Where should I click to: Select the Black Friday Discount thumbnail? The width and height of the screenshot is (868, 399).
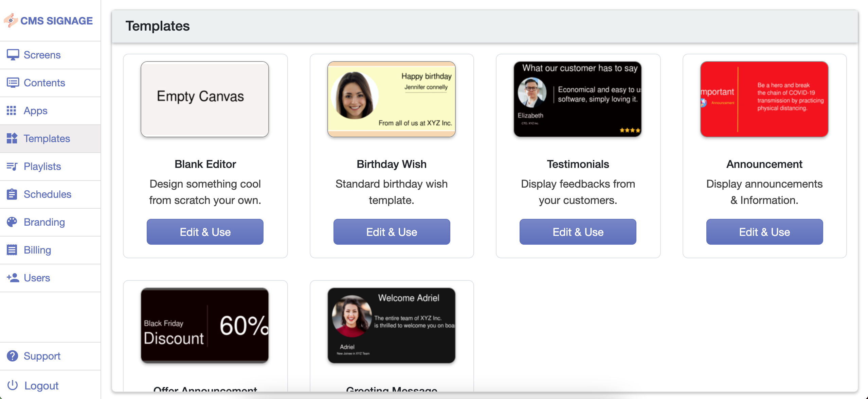[205, 326]
